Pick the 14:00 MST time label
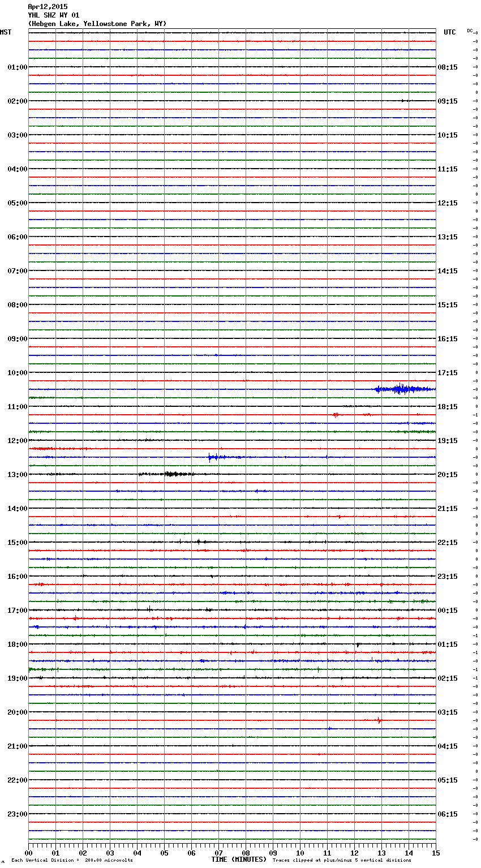The image size is (481, 868). (x=18, y=509)
